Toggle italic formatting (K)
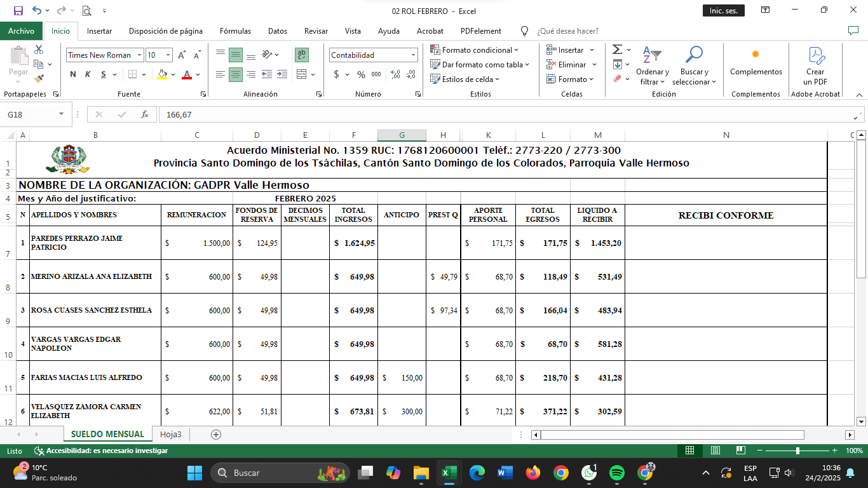 pos(88,74)
